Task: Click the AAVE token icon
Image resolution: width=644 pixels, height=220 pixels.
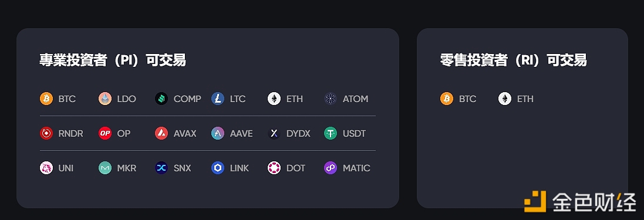Action: click(x=218, y=133)
